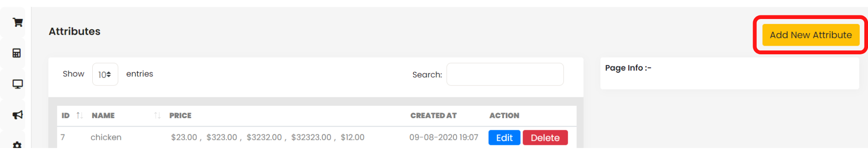Select the 09-08-2020 19:07 date cell

pyautogui.click(x=443, y=137)
